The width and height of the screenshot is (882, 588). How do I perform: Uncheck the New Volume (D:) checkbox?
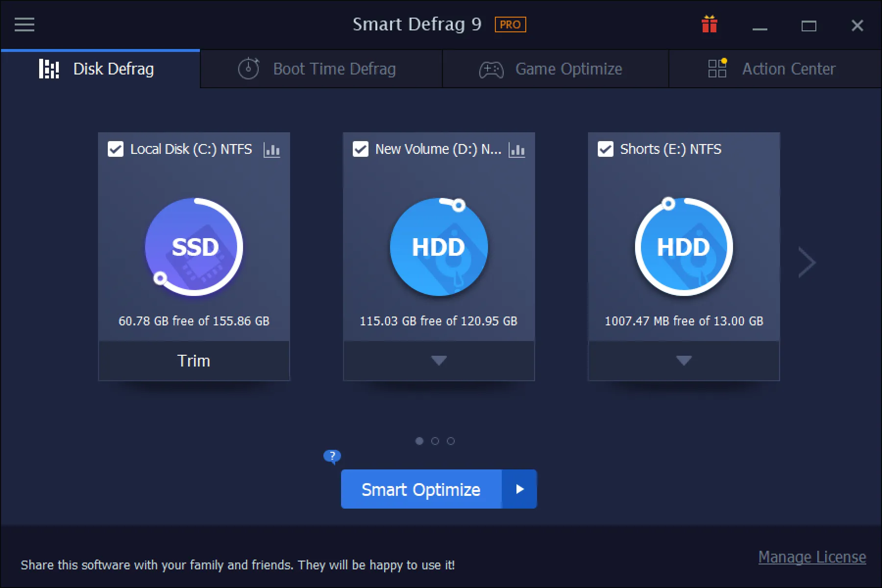click(x=361, y=149)
